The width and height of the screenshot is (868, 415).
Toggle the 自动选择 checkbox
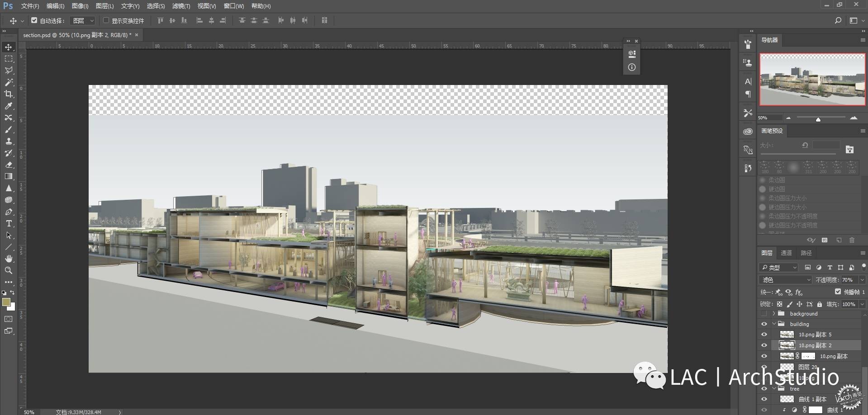pos(34,20)
